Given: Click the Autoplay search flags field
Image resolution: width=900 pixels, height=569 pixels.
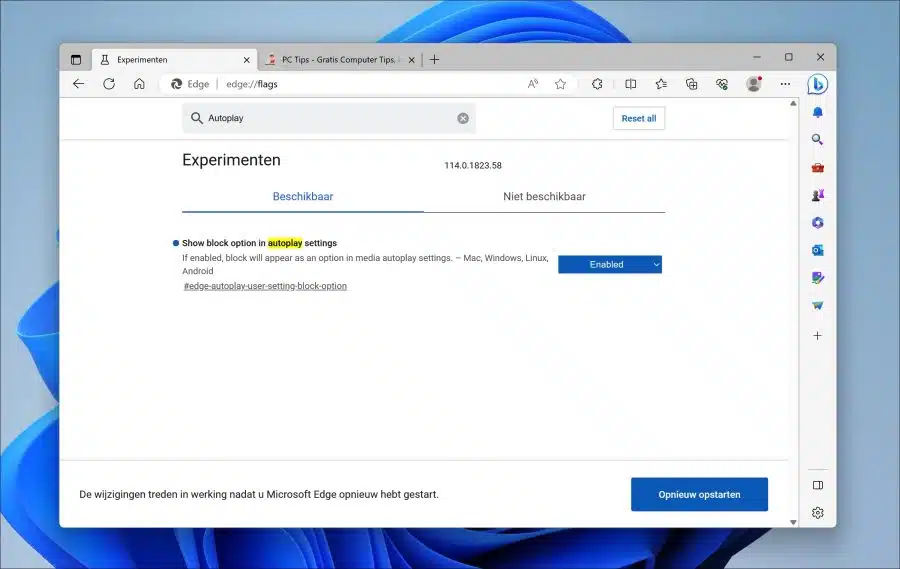Looking at the screenshot, I should tap(329, 118).
